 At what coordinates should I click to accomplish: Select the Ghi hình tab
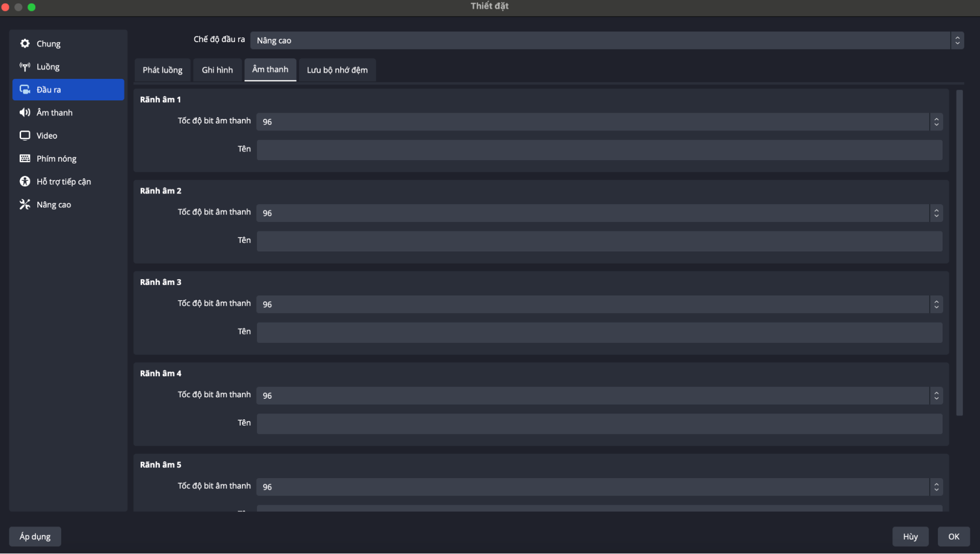(216, 69)
